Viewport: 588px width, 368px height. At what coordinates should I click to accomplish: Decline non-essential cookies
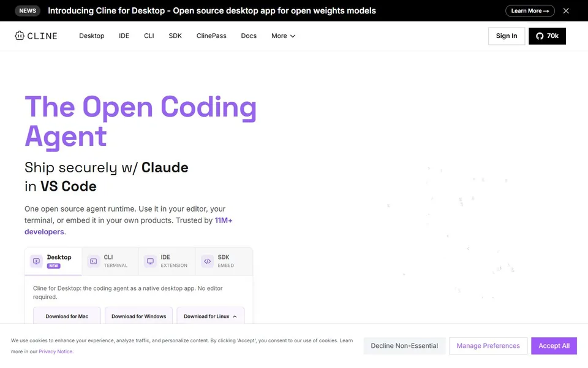[x=404, y=346]
